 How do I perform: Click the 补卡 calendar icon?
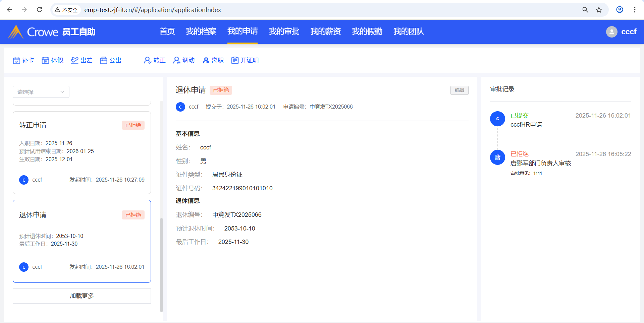click(x=17, y=60)
